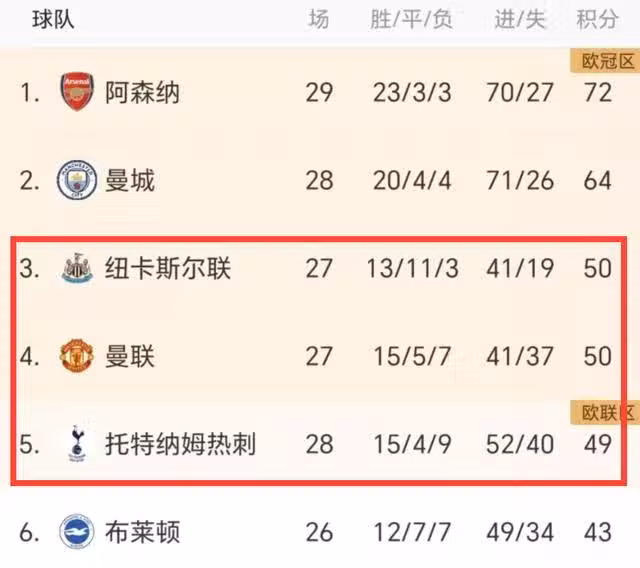Open the 布莱顿 team page
This screenshot has height=568, width=640.
[x=142, y=531]
